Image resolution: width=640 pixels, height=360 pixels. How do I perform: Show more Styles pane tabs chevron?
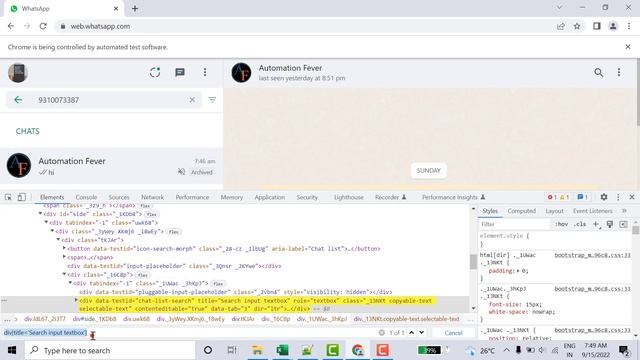click(624, 211)
